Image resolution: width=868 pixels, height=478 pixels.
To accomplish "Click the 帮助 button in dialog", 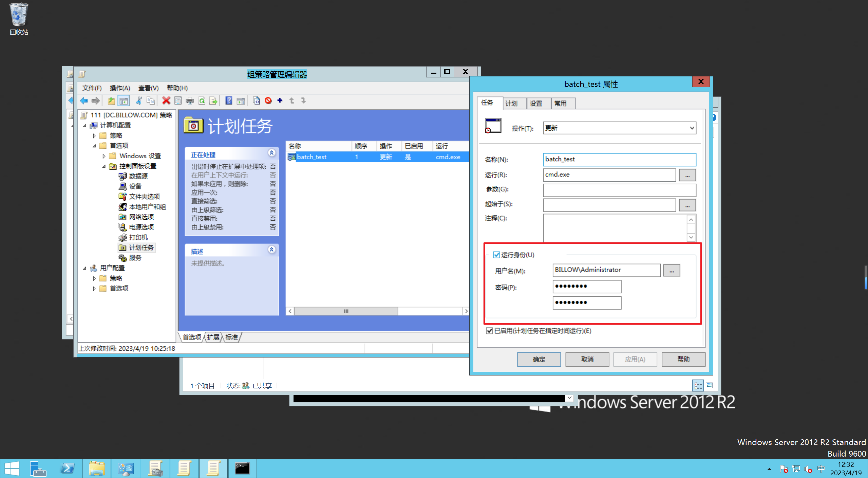I will pos(683,359).
